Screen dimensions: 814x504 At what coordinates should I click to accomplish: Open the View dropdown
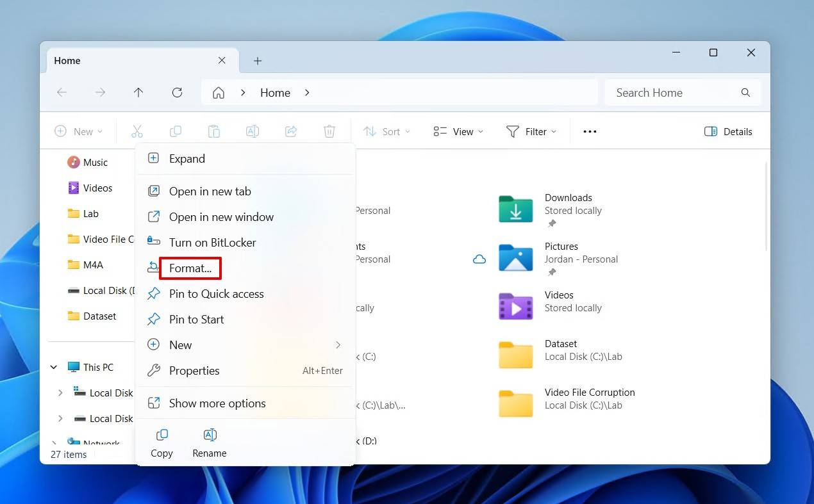point(458,132)
